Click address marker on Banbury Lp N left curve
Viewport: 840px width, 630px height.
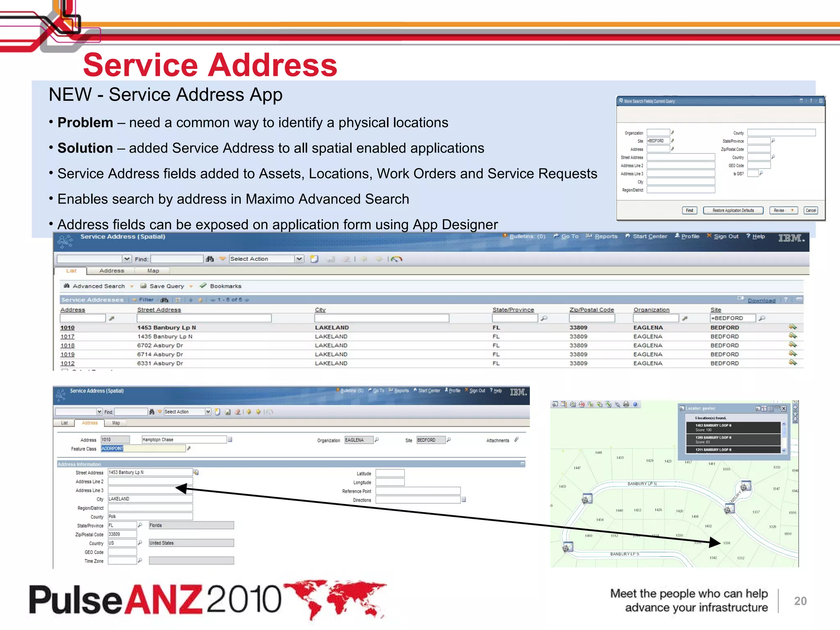click(x=587, y=499)
